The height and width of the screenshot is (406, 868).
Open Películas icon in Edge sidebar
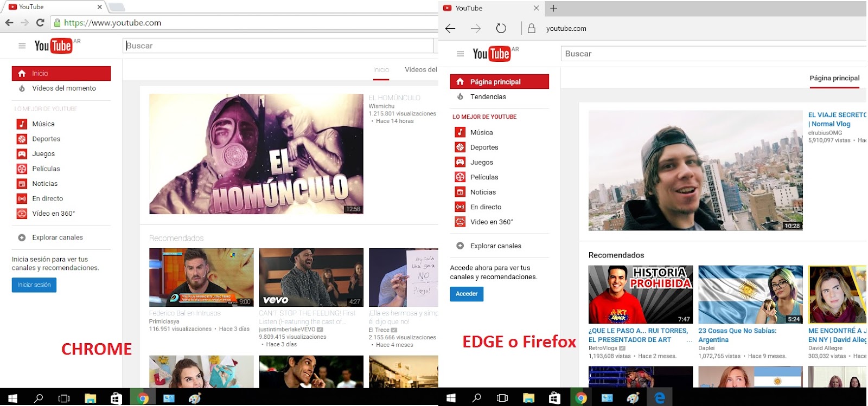click(x=460, y=177)
